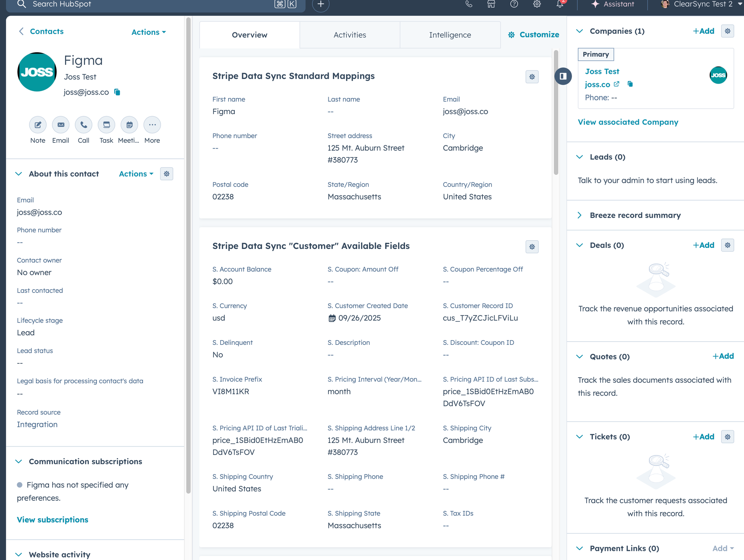
Task: Collapse the right sidebar panel toggle
Action: (563, 76)
